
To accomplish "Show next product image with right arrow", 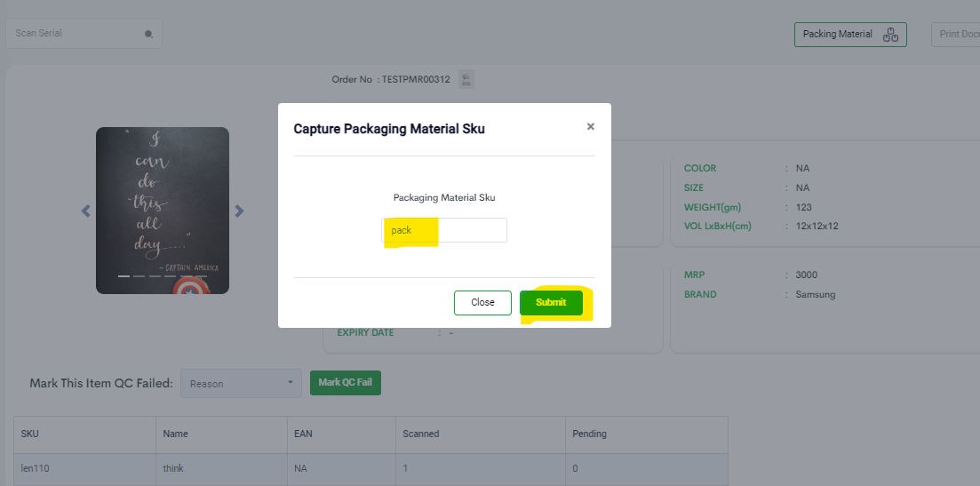I will [x=239, y=211].
